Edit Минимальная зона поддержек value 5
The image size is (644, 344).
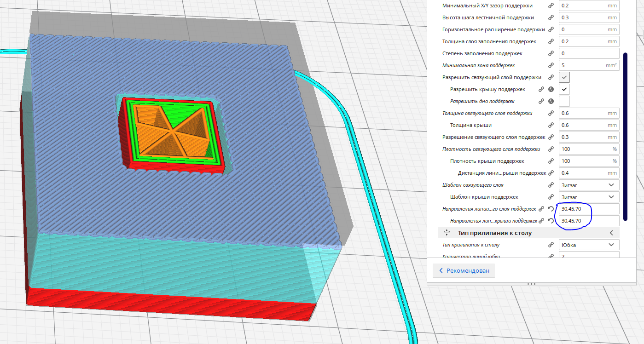(x=589, y=65)
